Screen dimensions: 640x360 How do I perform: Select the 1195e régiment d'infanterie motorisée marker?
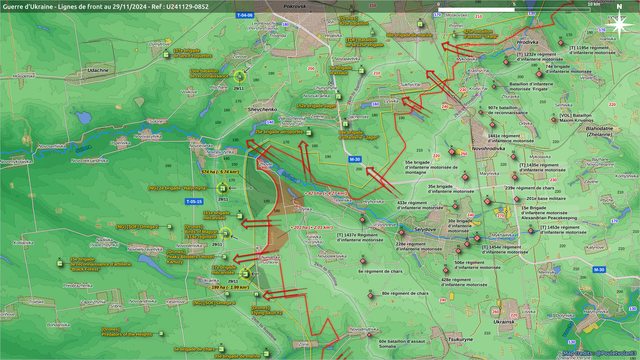click(x=561, y=43)
